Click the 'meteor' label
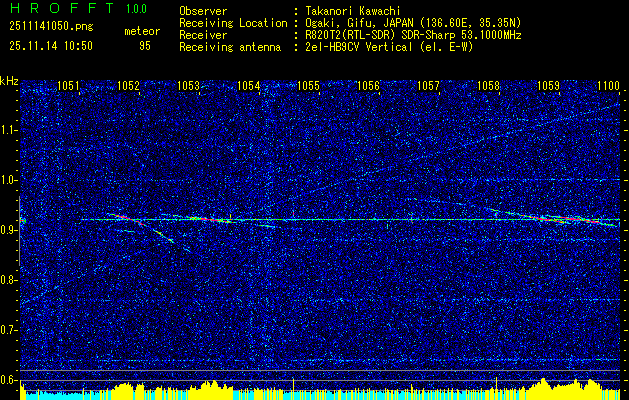 tap(142, 31)
